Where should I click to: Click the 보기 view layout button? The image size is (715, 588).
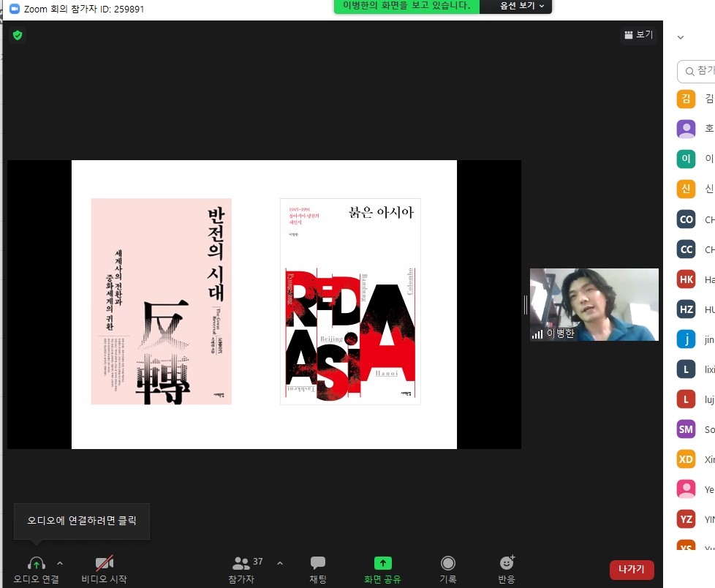point(638,34)
